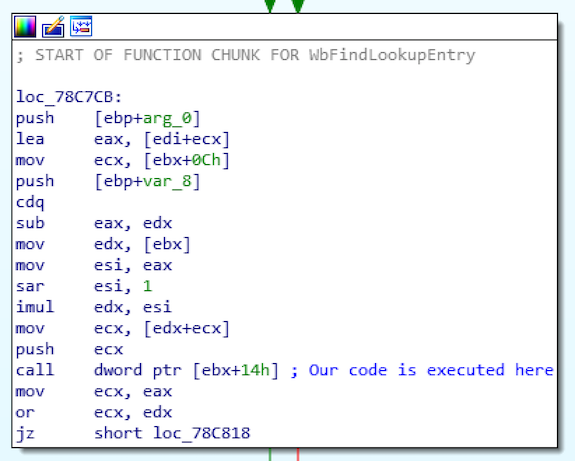
Task: Click the or ecx, edx instruction
Action: click(94, 412)
